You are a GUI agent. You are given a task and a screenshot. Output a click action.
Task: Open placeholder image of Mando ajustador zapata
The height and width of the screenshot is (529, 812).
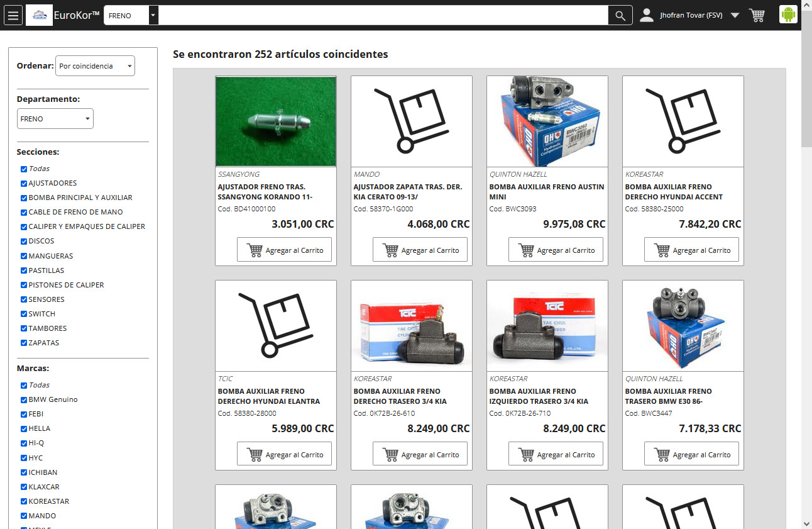pyautogui.click(x=411, y=121)
